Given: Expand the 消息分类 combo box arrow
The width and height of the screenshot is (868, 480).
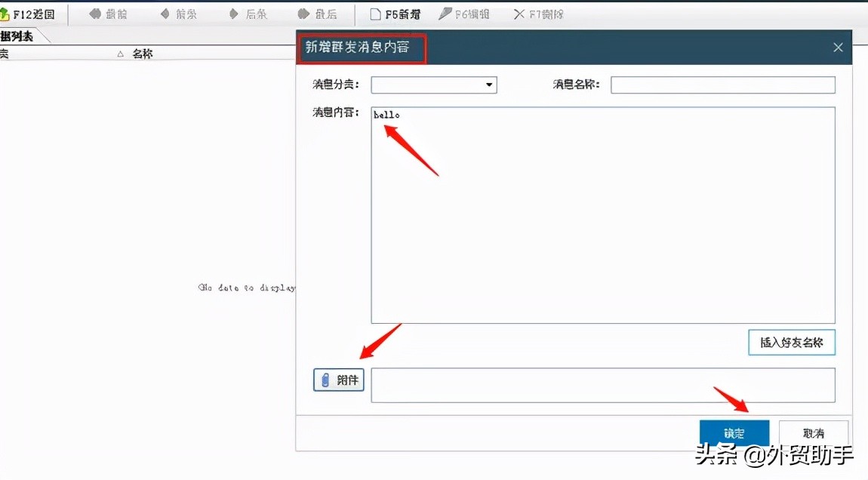Looking at the screenshot, I should pos(489,85).
